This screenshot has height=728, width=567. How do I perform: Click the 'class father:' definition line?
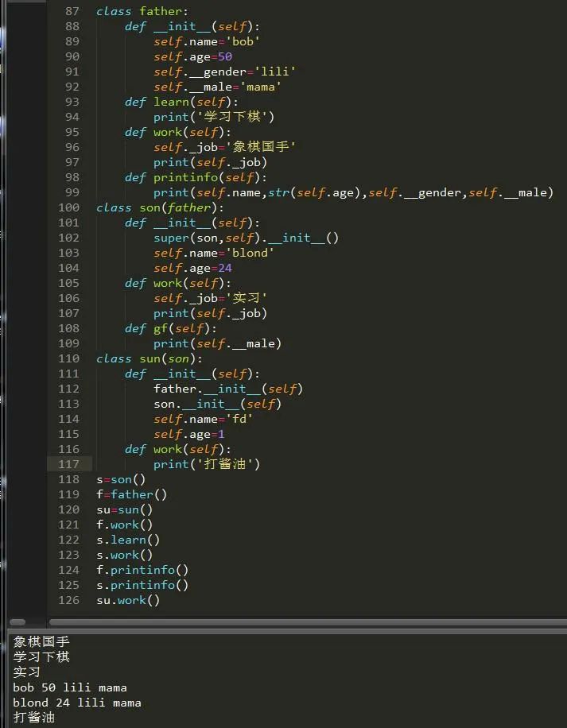(x=142, y=11)
